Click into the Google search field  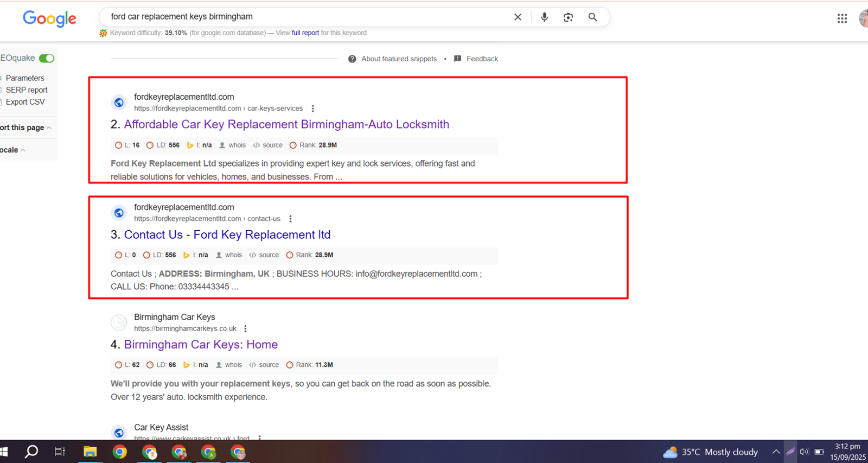tap(304, 17)
